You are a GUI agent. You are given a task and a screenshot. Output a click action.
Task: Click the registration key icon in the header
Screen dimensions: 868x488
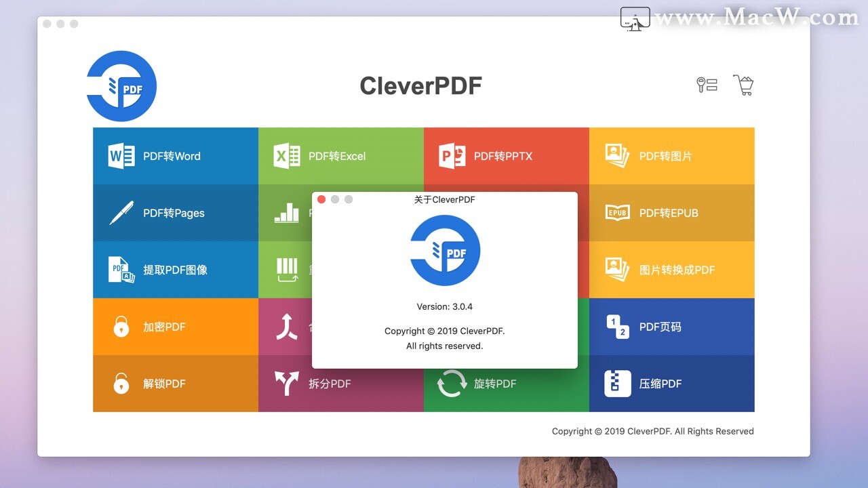[x=707, y=85]
